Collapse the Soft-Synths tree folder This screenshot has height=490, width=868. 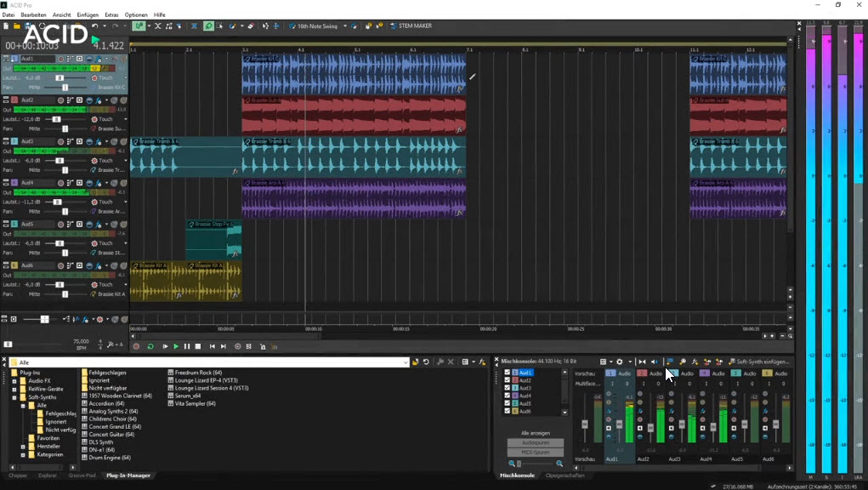click(x=14, y=397)
